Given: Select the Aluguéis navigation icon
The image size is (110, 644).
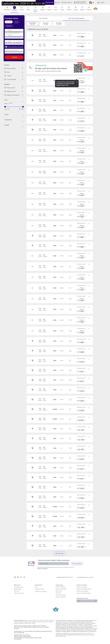Looking at the screenshot, I should [x=43, y=7].
